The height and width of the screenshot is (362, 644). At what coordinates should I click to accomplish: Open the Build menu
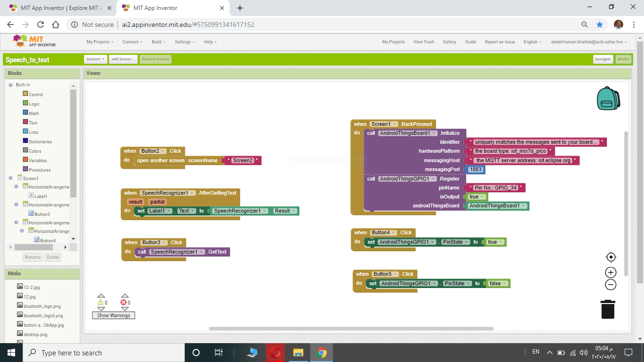pos(158,42)
